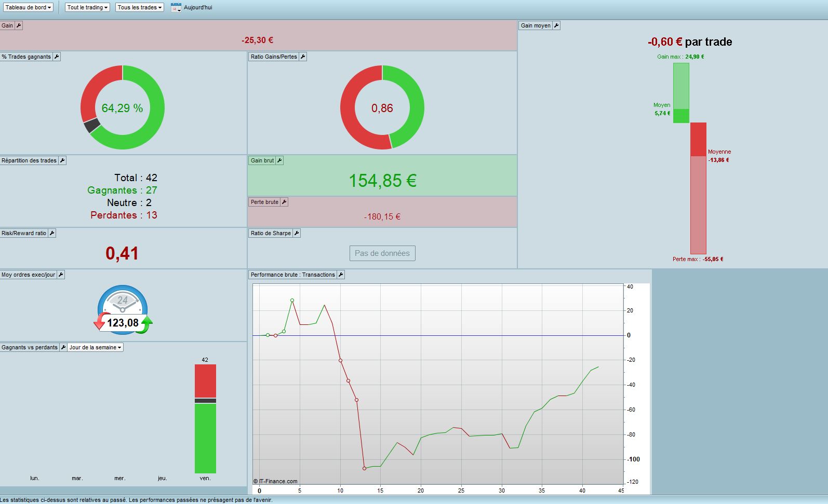Click the Moyen 5,74 € label
Screen dimensions: 828x504
[x=662, y=109]
